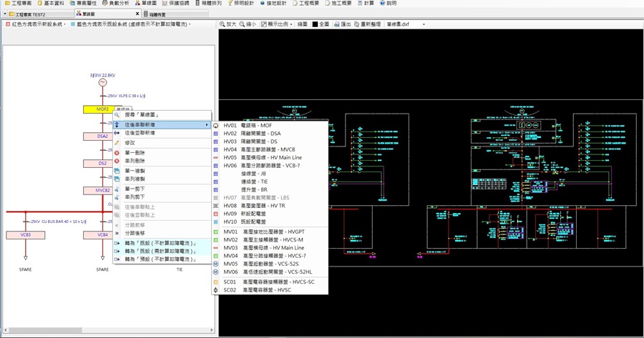
Task: Add 接線盤 - JB from submenu
Action: pyautogui.click(x=270, y=174)
